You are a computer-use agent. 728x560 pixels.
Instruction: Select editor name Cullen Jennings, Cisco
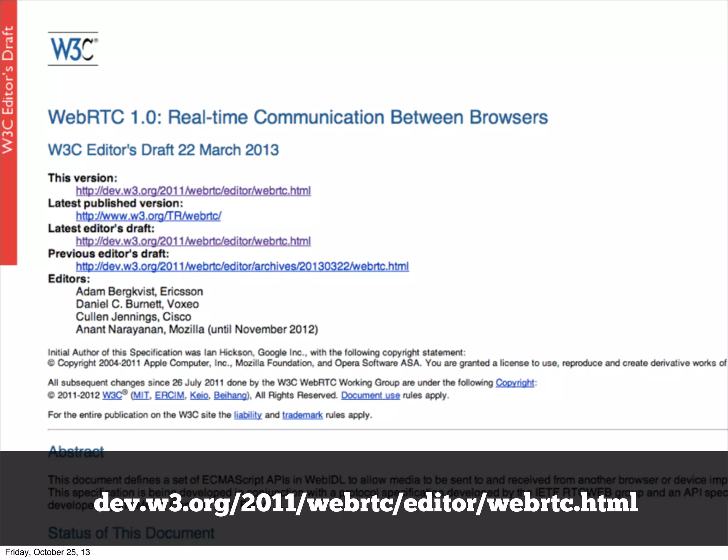[133, 317]
